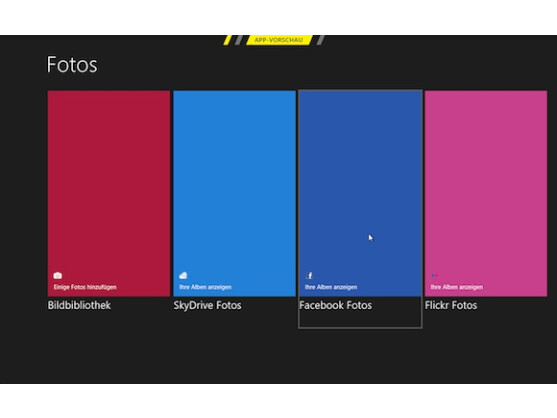Image resolution: width=557 pixels, height=418 pixels.
Task: Click the 'Bildbibliothek' label
Action: [79, 305]
